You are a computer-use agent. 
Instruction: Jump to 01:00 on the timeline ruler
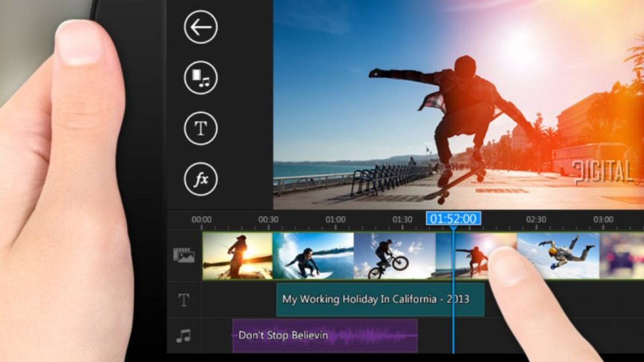(335, 219)
